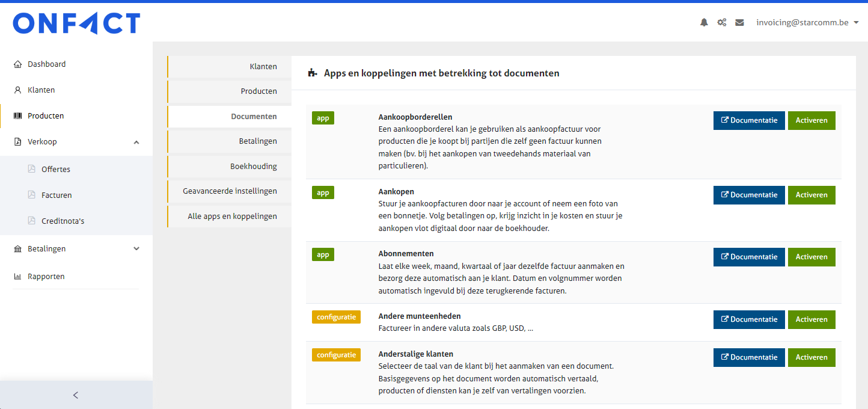Expand the Betalingen sidebar section
The width and height of the screenshot is (868, 409).
136,249
